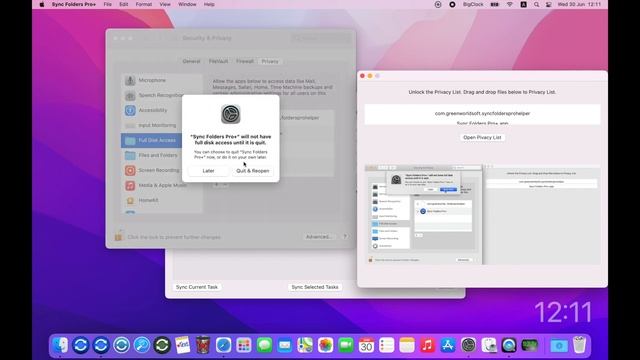Viewport: 640px width, 360px height.
Task: Click the Wi-Fi status icon
Action: 509,4
